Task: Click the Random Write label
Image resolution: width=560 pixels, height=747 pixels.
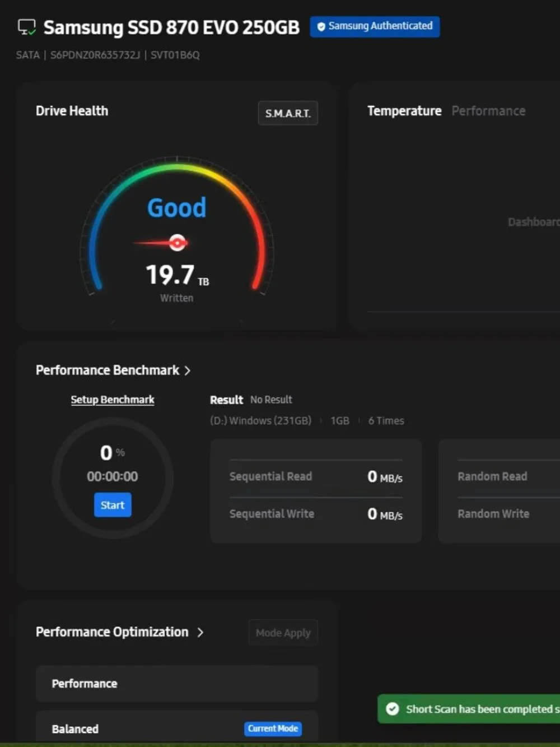Action: click(x=493, y=514)
